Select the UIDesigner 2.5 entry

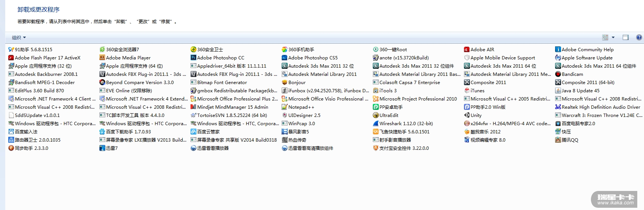301,115
